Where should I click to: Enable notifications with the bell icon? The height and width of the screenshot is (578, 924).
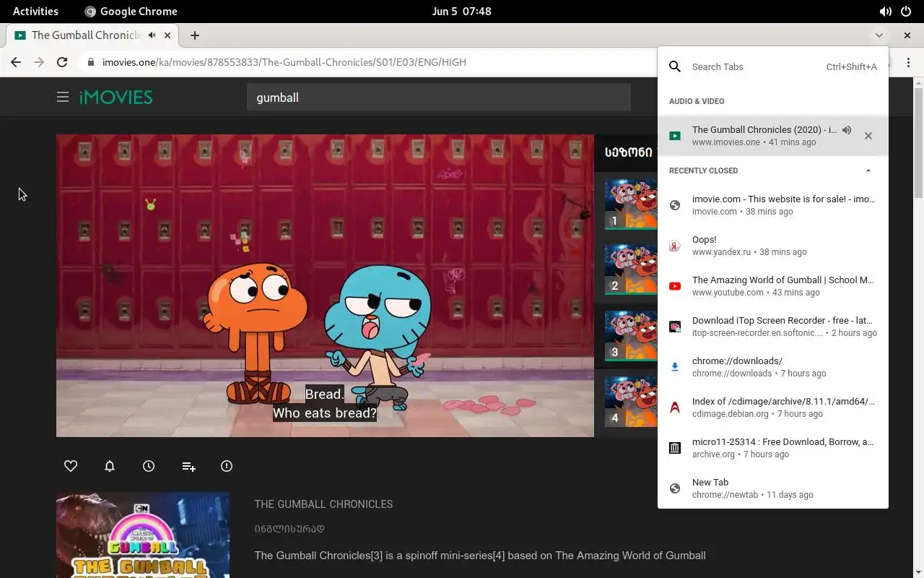coord(110,466)
